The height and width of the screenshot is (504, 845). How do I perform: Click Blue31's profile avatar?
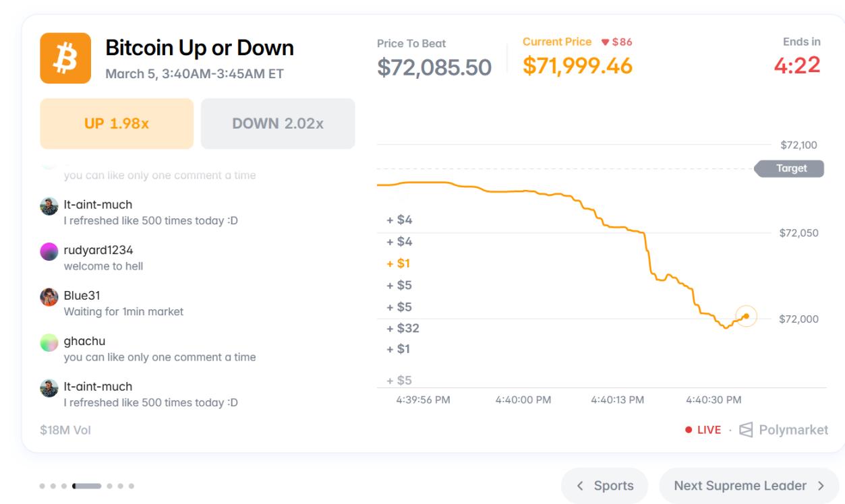click(49, 297)
